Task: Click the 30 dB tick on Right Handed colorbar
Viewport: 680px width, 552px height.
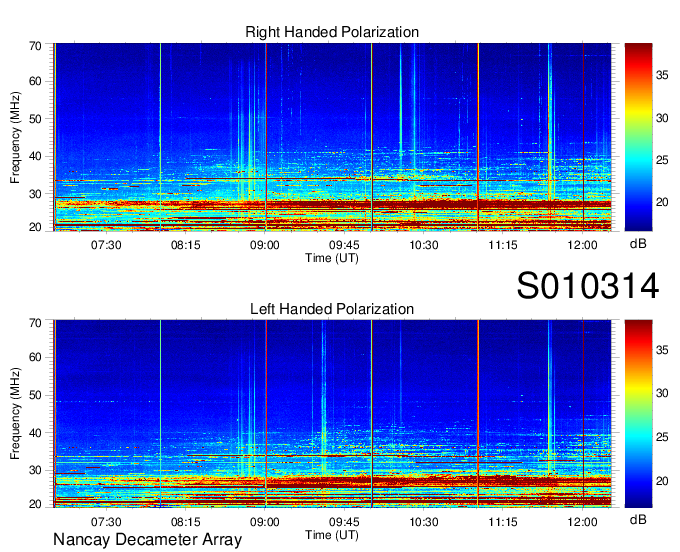Action: (662, 118)
